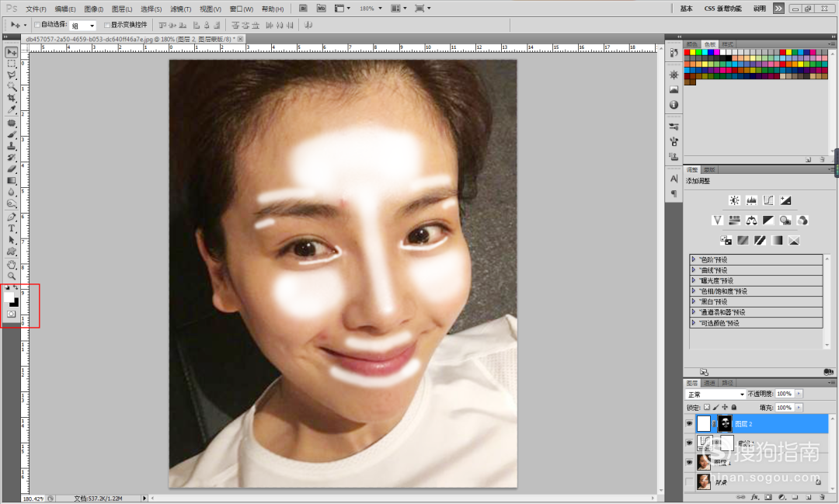
Task: Pick the Zoom magnifier tool
Action: point(12,276)
